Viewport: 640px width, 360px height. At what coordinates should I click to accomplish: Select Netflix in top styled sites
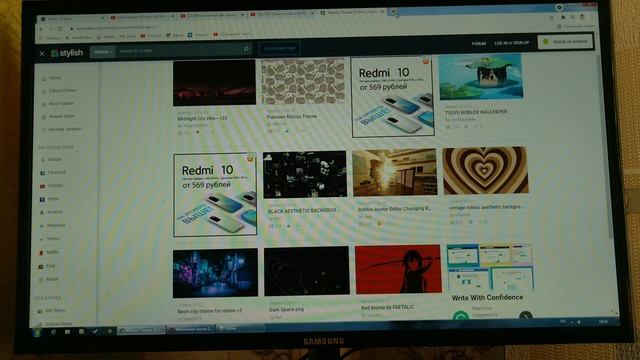pos(49,252)
